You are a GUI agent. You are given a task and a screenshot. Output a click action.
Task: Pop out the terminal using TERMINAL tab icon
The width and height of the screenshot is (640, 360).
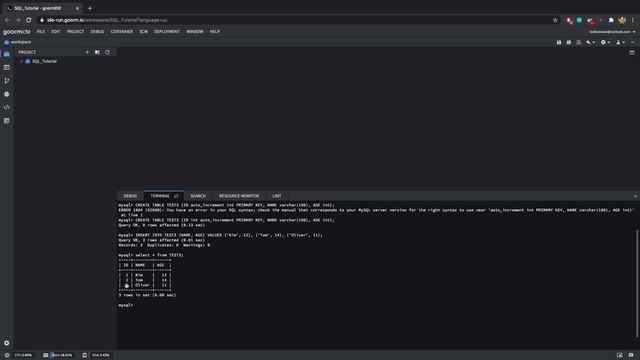pos(176,196)
